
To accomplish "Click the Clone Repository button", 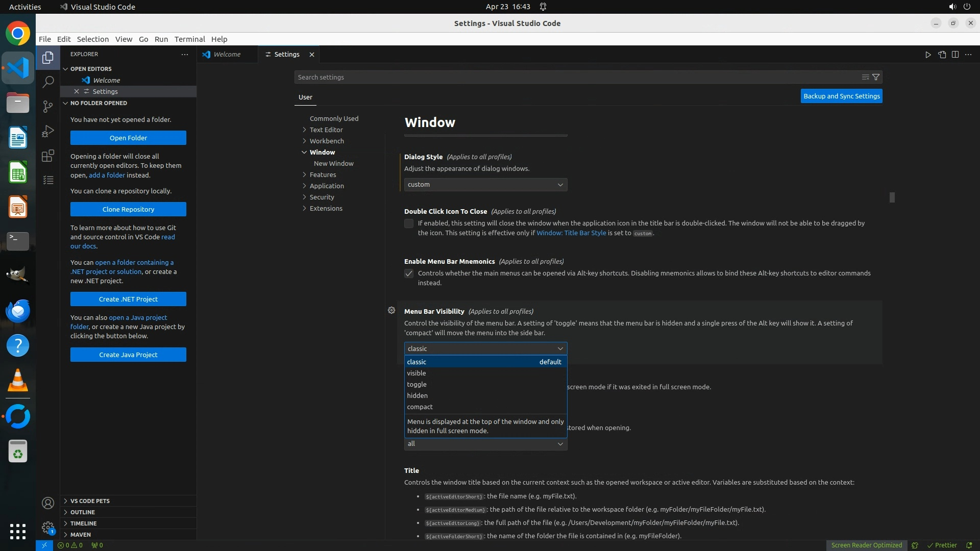I will click(128, 209).
